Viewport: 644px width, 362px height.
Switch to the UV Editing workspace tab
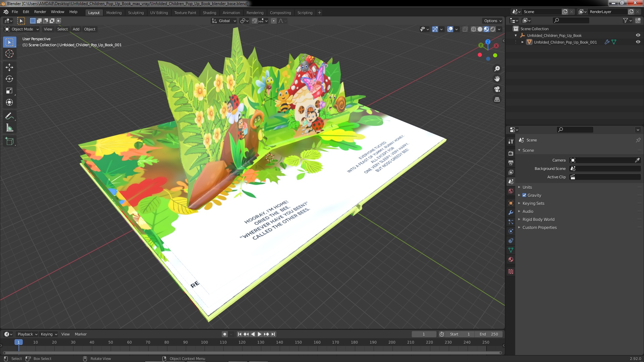pos(159,13)
